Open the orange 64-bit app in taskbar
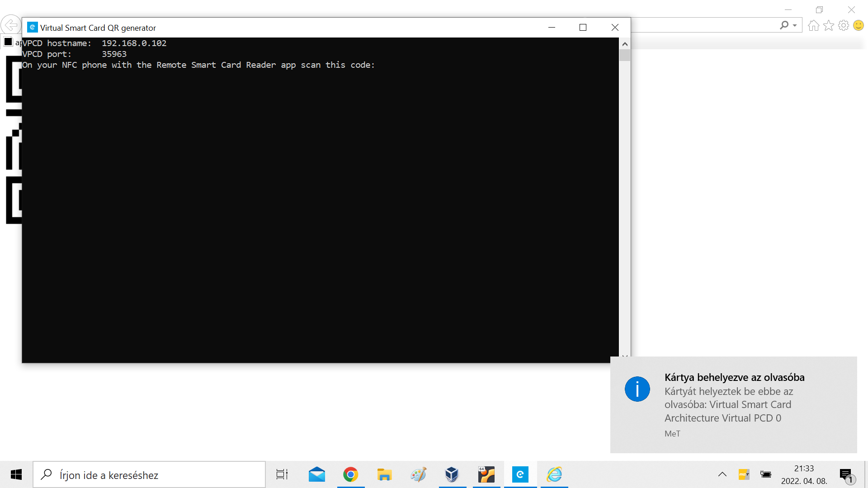868x488 pixels. pos(486,474)
